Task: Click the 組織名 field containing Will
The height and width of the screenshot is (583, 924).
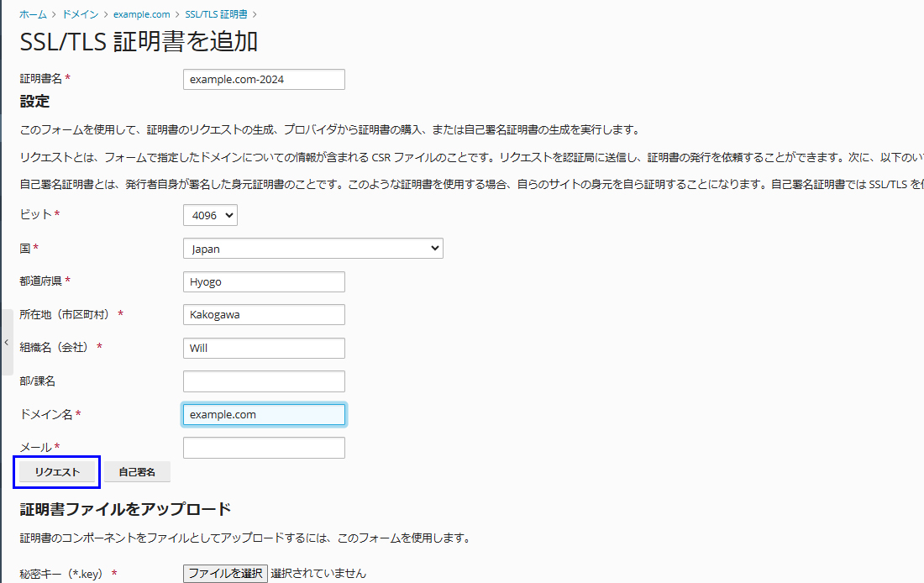Action: [x=264, y=349]
